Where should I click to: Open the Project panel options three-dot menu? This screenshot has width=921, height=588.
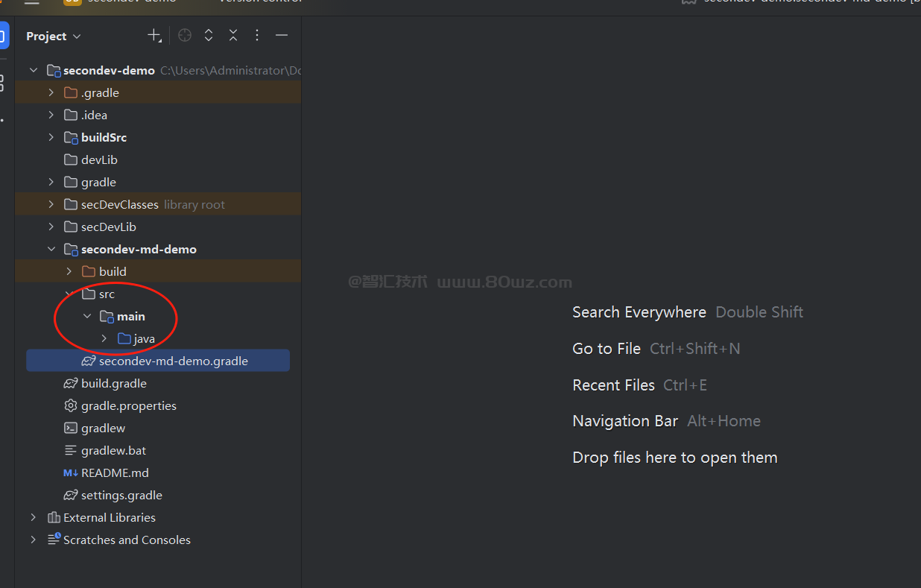coord(257,36)
